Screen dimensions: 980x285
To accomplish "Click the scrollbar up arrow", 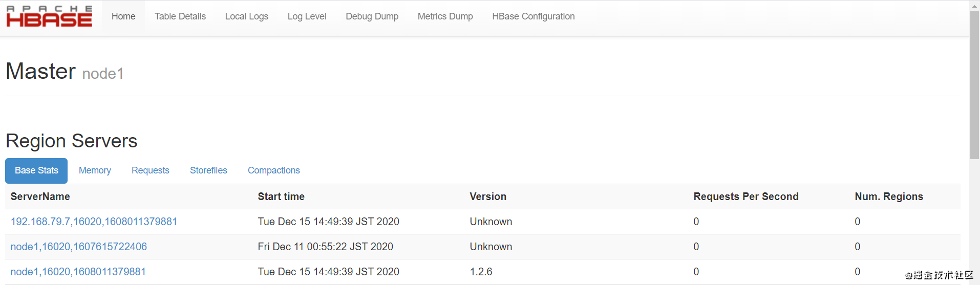I will [x=974, y=5].
